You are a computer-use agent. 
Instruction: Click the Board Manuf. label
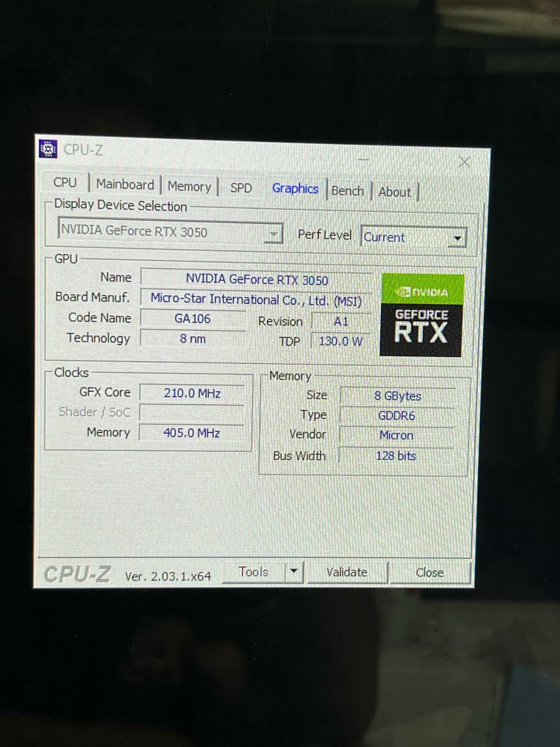[93, 297]
